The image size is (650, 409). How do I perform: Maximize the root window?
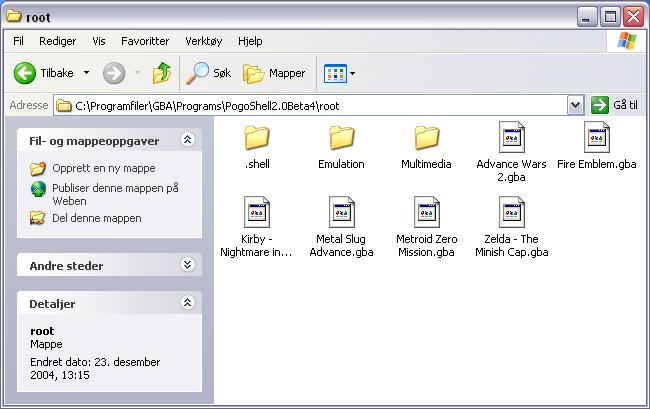[610, 17]
